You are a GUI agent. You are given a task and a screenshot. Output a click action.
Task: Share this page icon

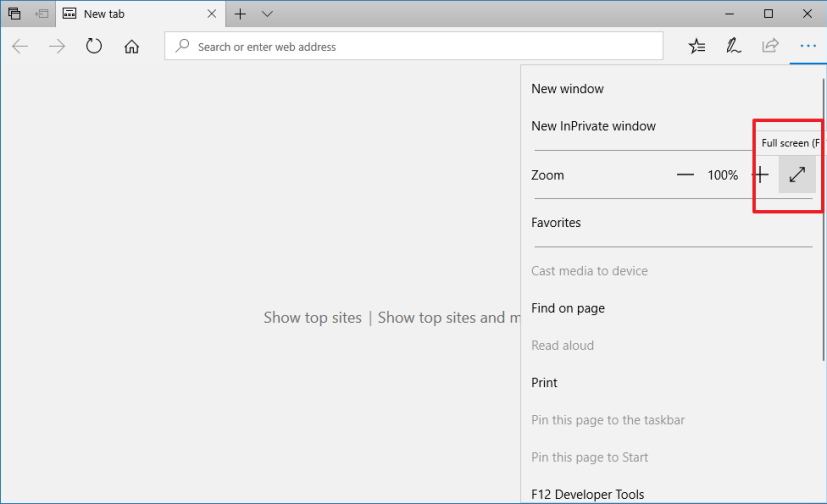pos(770,46)
